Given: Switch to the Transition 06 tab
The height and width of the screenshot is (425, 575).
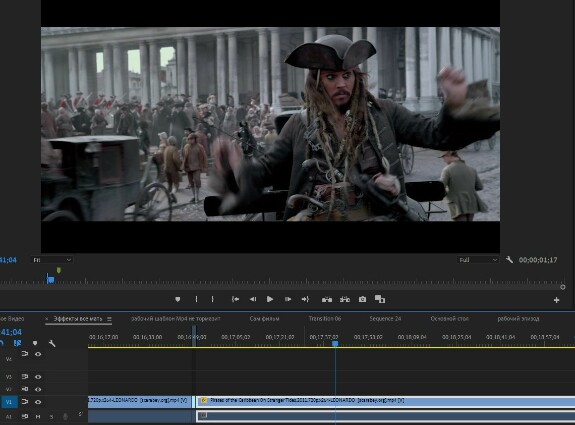Looking at the screenshot, I should [325, 319].
